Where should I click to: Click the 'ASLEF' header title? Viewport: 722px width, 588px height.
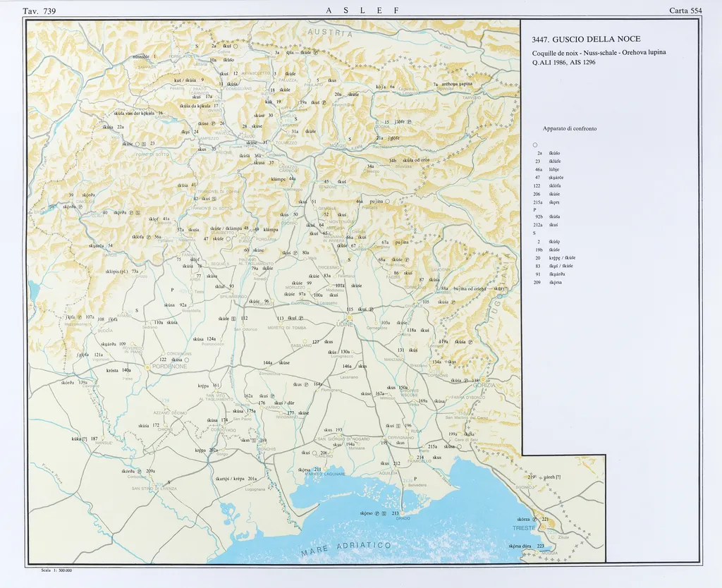click(363, 11)
